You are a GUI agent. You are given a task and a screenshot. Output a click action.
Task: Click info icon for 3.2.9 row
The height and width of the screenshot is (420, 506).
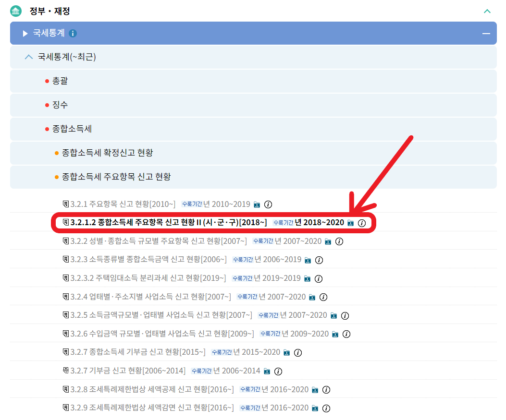point(326,408)
